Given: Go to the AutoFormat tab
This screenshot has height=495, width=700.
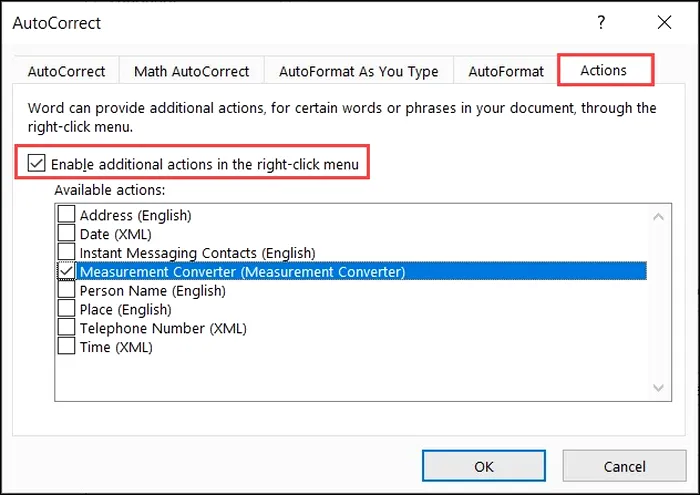Looking at the screenshot, I should pos(506,72).
